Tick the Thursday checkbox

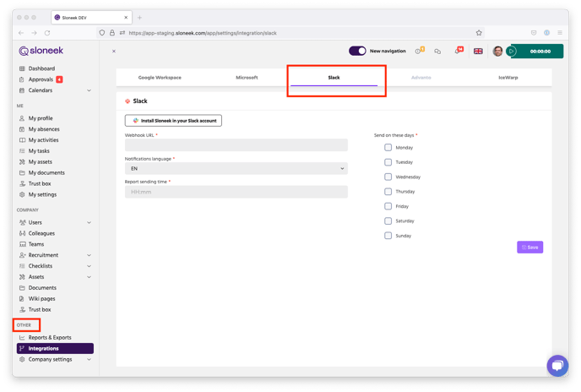coord(388,192)
